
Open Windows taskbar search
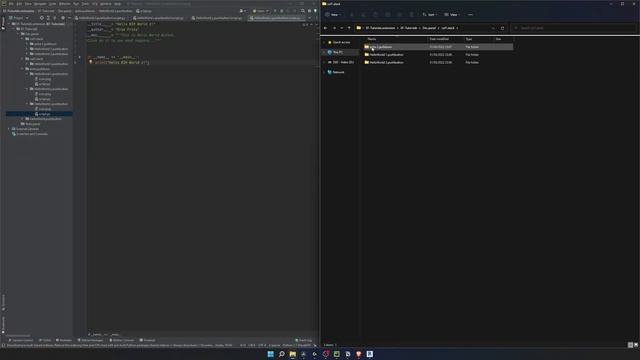[282, 354]
